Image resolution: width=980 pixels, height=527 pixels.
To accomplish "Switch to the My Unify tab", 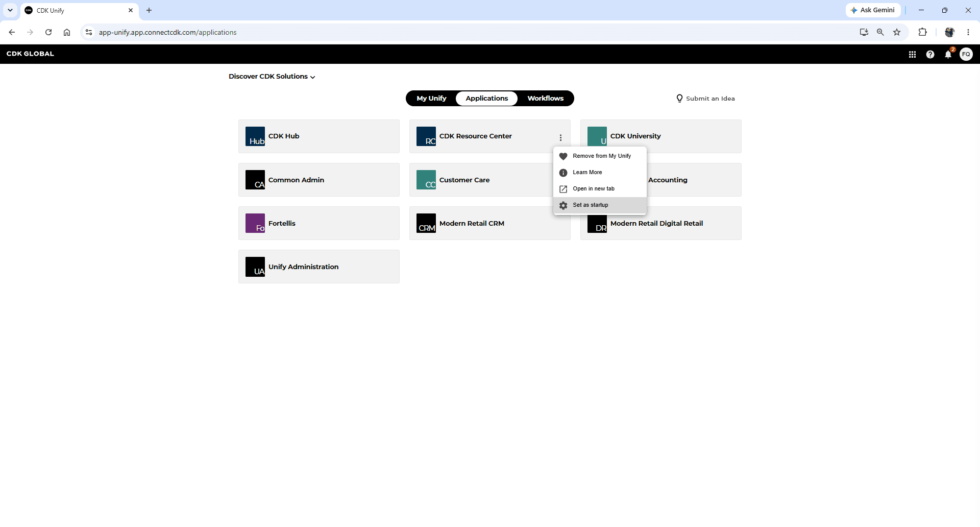I will coord(431,99).
